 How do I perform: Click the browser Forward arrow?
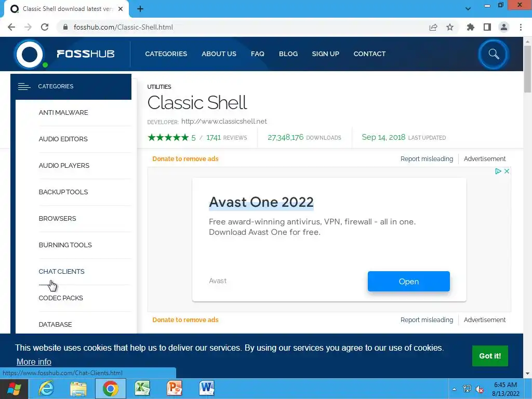(28, 27)
